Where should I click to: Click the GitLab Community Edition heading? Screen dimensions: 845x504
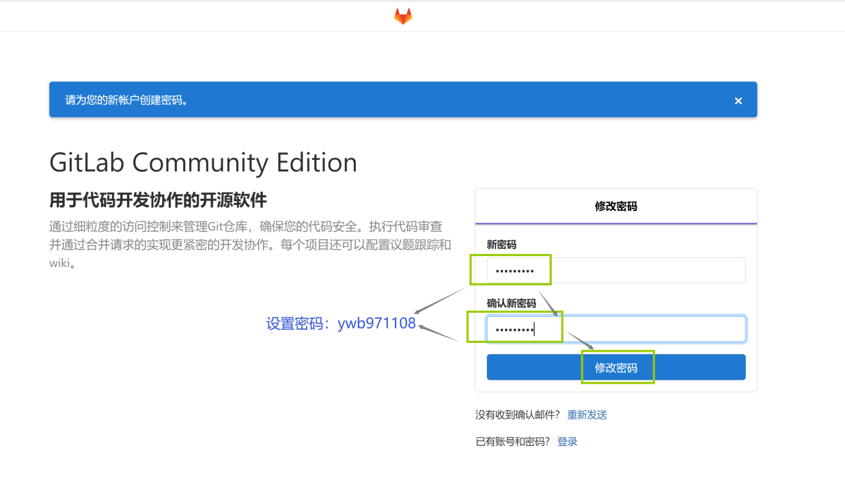click(204, 163)
